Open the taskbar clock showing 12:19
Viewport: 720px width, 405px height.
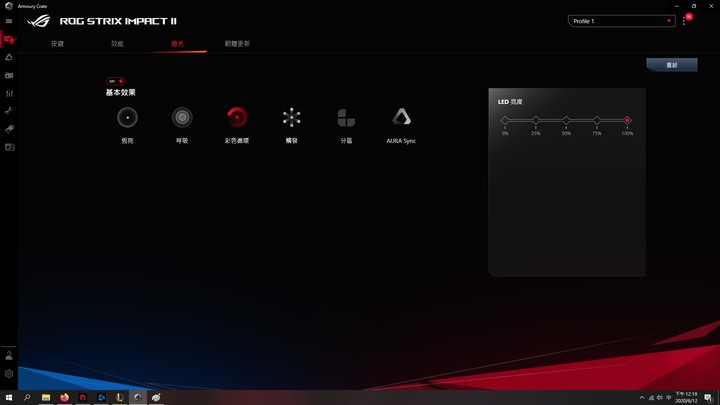[x=686, y=398]
